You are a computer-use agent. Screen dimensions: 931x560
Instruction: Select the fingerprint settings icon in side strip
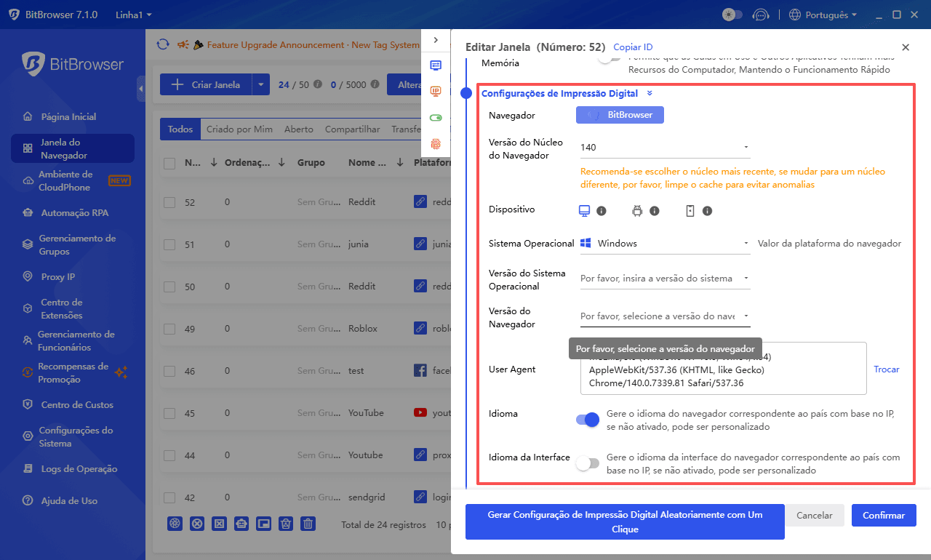[436, 145]
